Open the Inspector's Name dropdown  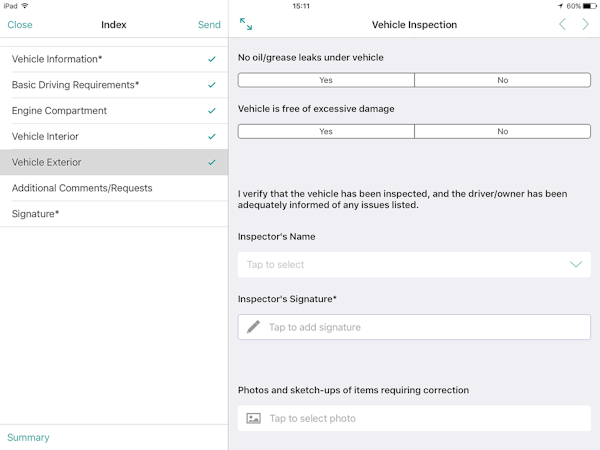coord(400,265)
